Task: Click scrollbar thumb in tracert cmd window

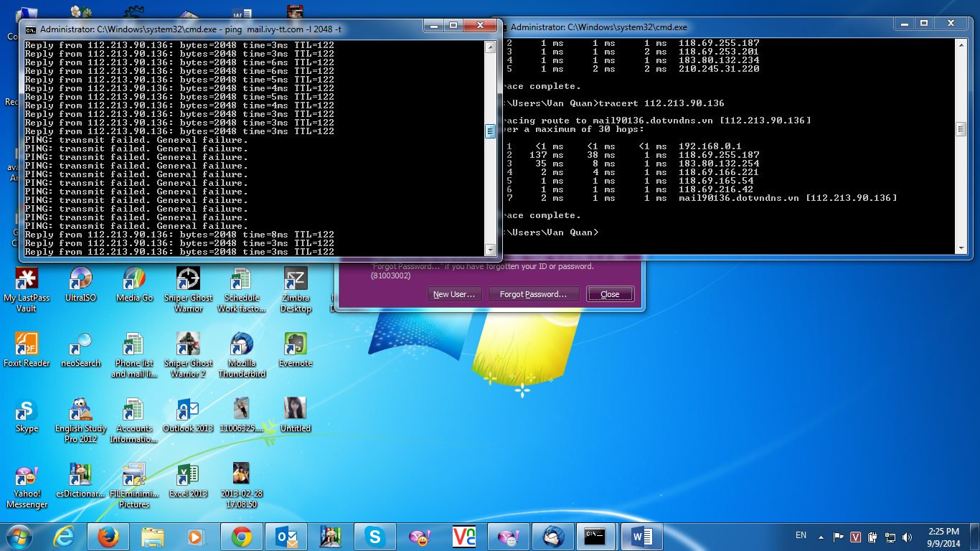Action: [961, 129]
